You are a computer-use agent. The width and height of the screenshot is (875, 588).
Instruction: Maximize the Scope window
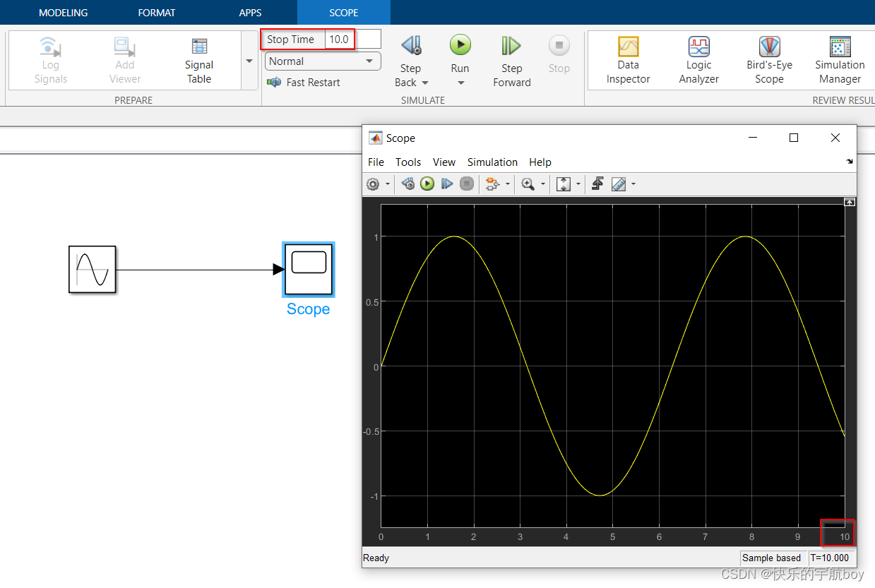click(x=794, y=138)
